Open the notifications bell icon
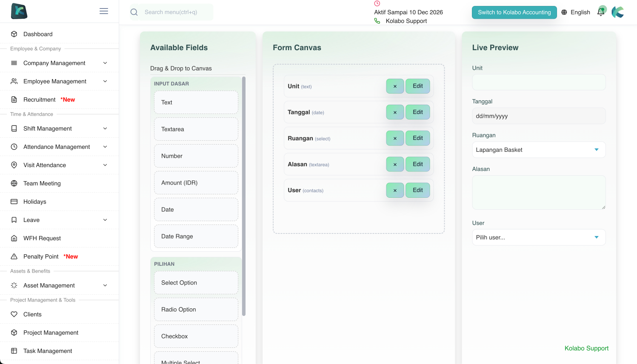Screen dimensions: 637x364 click(601, 12)
